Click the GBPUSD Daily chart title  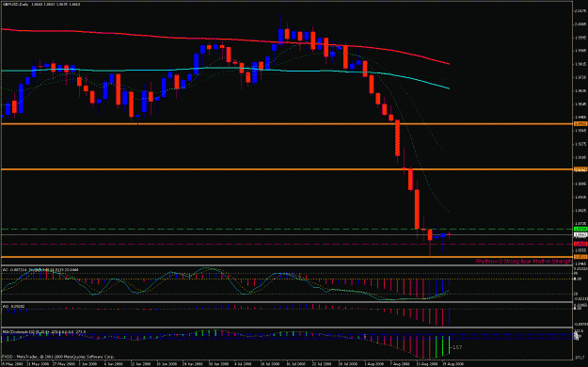tap(41, 4)
